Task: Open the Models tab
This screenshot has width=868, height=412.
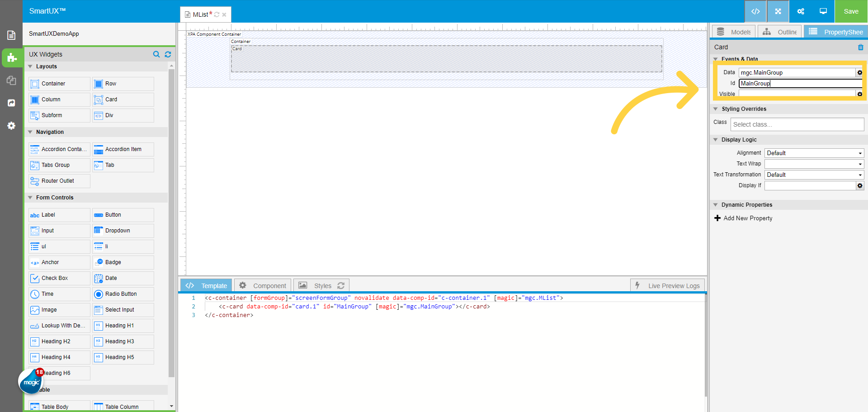Action: (734, 32)
